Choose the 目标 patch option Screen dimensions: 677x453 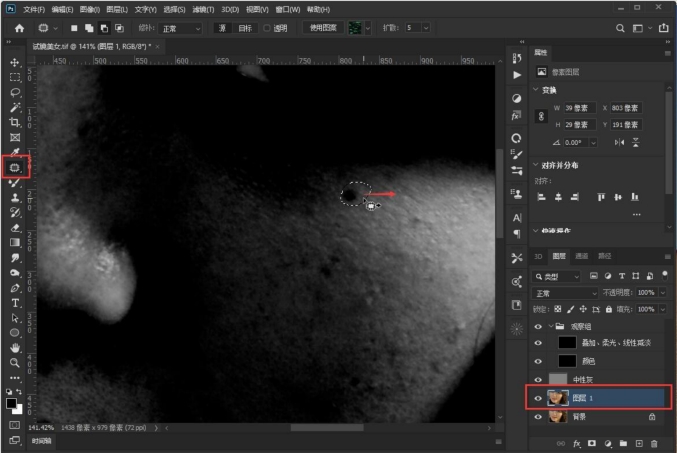(245, 28)
